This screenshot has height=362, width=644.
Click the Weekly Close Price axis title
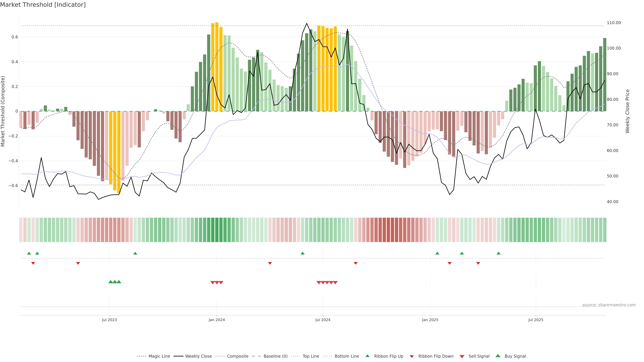pos(628,111)
